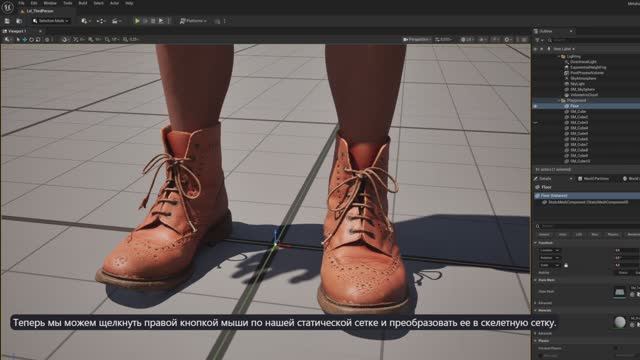
Task: Open the Build menu
Action: 83,3
